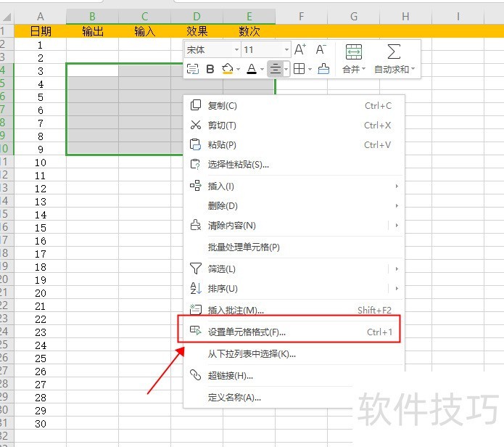Viewport: 504px width, 447px height.
Task: Expand the borders dropdown arrow
Action: (x=310, y=69)
